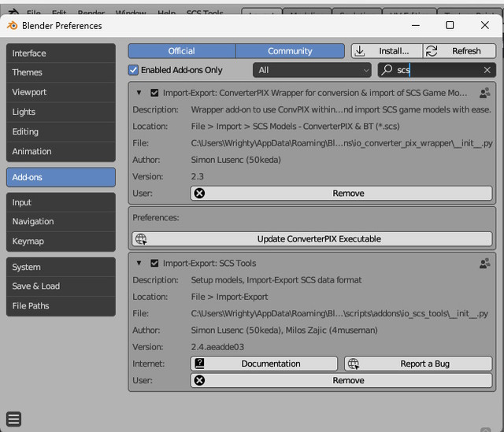This screenshot has width=504, height=432.
Task: Disable the SCS Tools add-on checkbox
Action: 154,263
